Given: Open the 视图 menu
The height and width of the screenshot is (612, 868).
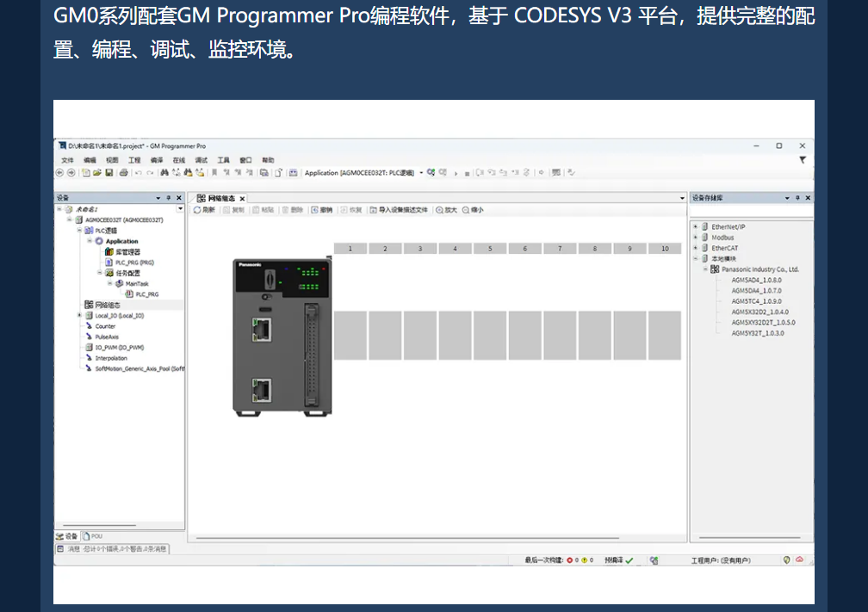Looking at the screenshot, I should pos(112,160).
